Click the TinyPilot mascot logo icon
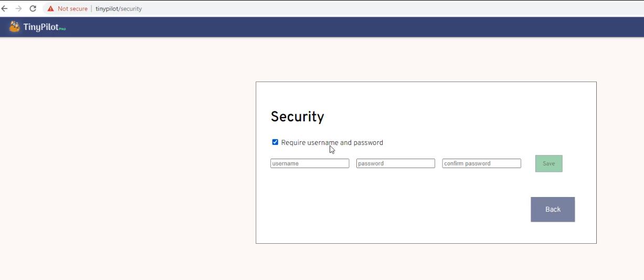 (15, 27)
